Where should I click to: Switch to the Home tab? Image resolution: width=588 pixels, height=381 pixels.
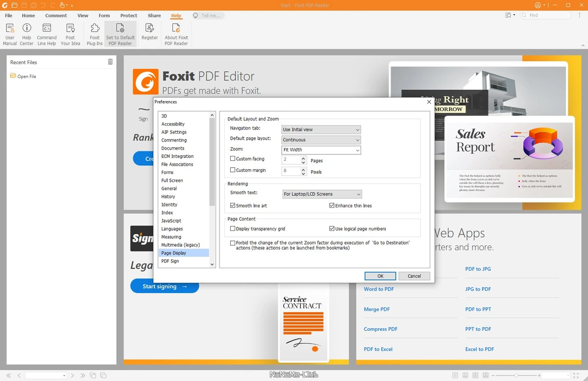coord(28,16)
